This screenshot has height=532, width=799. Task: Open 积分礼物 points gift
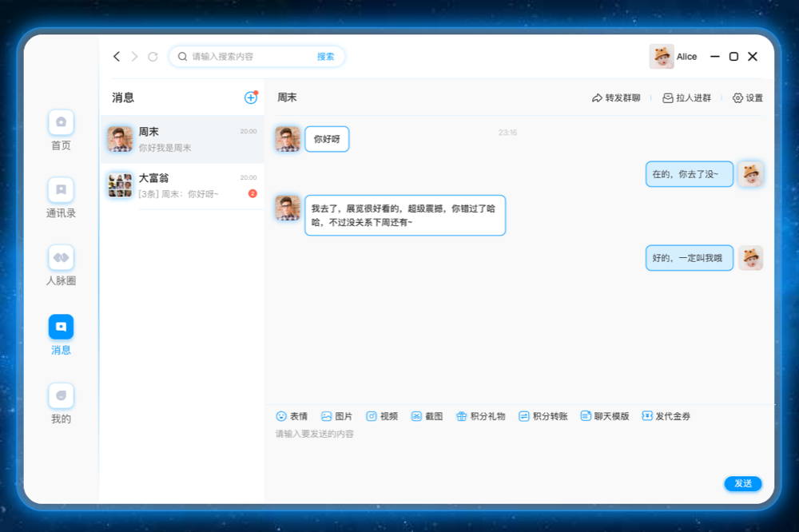[x=480, y=416]
